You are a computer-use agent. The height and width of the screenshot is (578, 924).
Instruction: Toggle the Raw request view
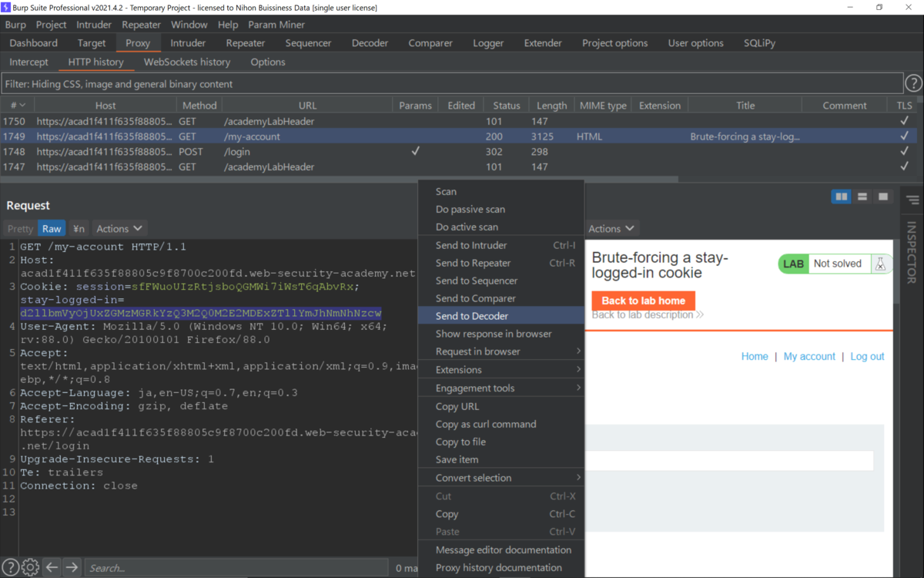pyautogui.click(x=52, y=229)
